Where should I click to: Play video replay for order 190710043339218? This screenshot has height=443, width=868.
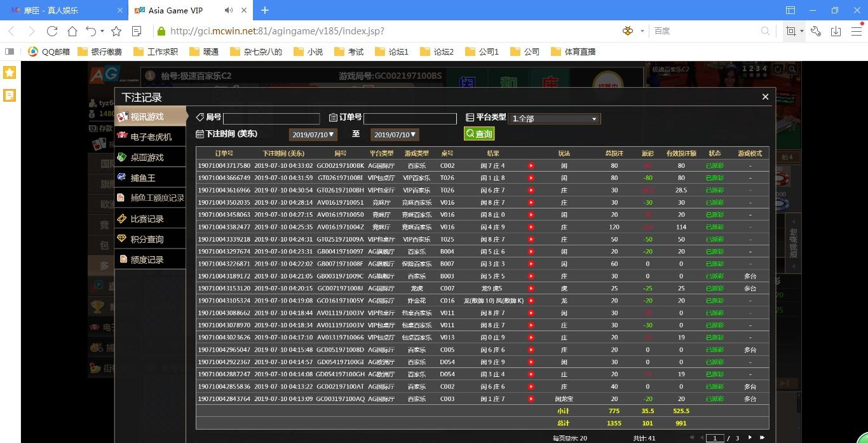pyautogui.click(x=531, y=240)
